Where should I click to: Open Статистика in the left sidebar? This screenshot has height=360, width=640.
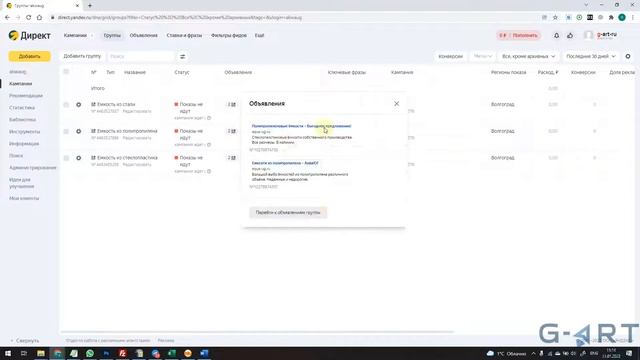click(x=22, y=108)
